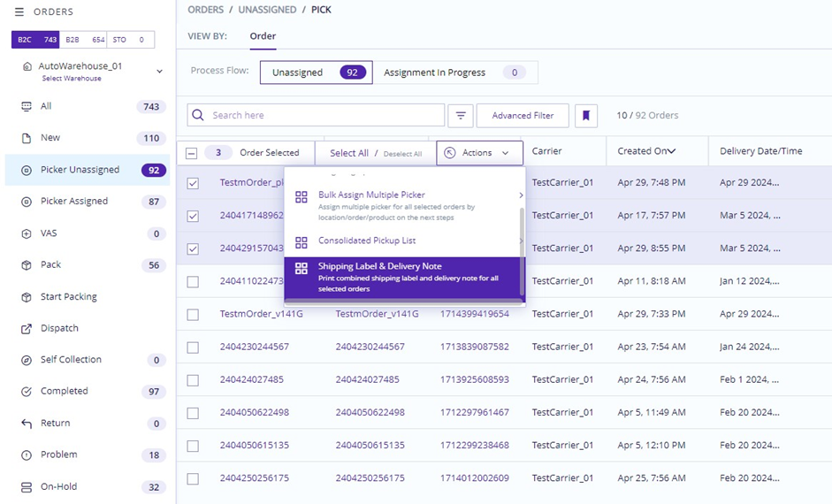Viewport: 832px width, 504px height.
Task: Switch to the STO tab
Action: pos(131,40)
